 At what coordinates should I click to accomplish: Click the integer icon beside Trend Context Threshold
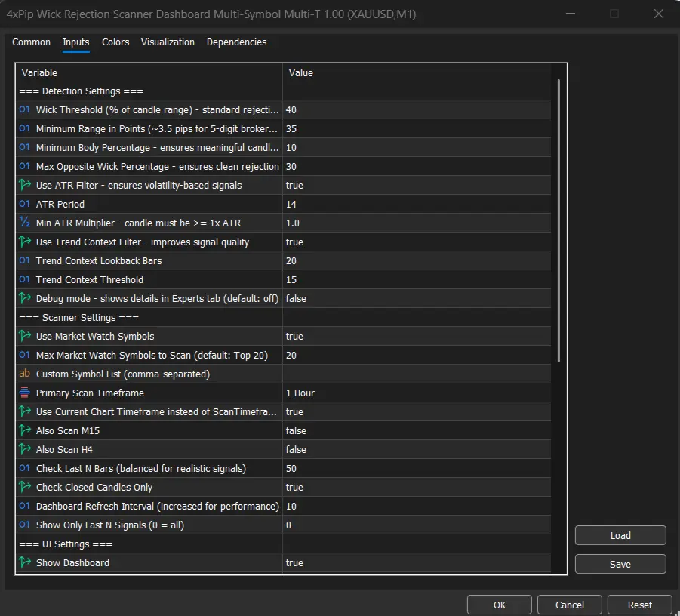pyautogui.click(x=24, y=280)
